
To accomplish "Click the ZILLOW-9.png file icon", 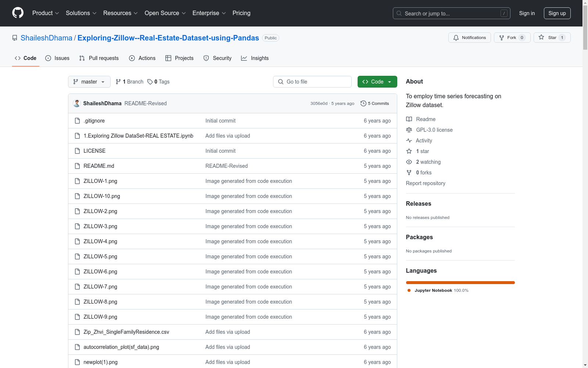I will coord(77,317).
